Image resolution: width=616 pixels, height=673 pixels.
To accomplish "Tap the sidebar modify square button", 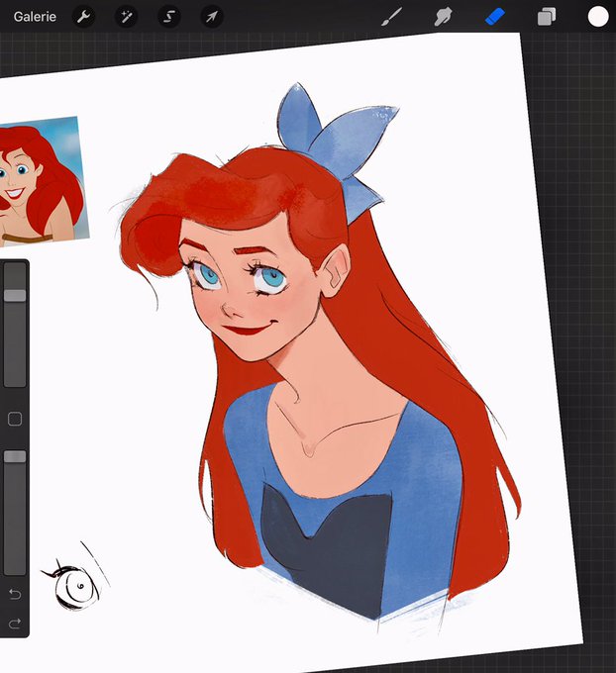I will point(15,419).
